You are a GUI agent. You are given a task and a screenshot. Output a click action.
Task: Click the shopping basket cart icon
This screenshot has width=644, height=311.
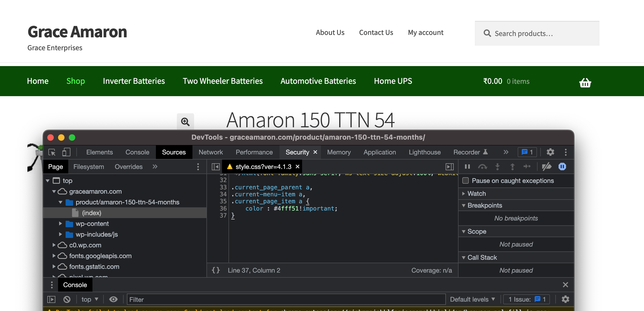[585, 82]
